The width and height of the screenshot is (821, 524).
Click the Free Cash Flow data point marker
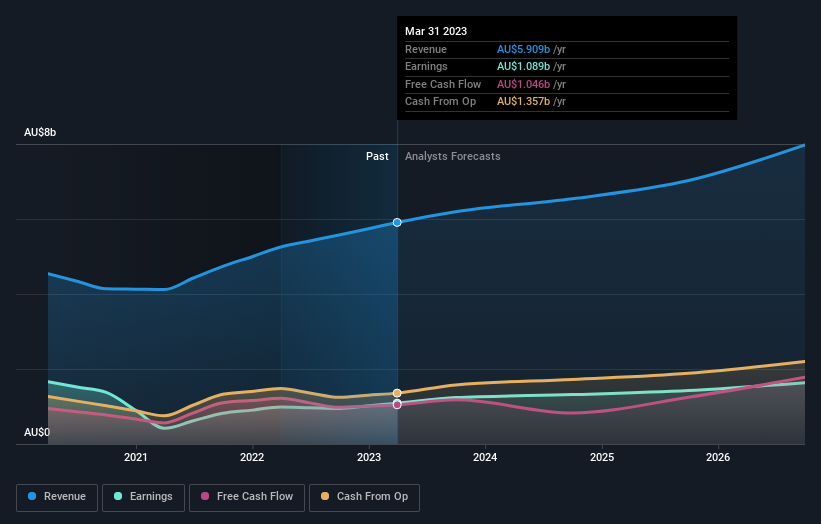coord(397,405)
